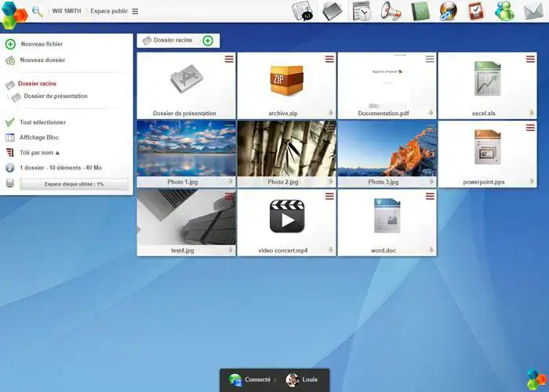549x392 pixels.
Task: Open the globe links module icon
Action: [449, 11]
